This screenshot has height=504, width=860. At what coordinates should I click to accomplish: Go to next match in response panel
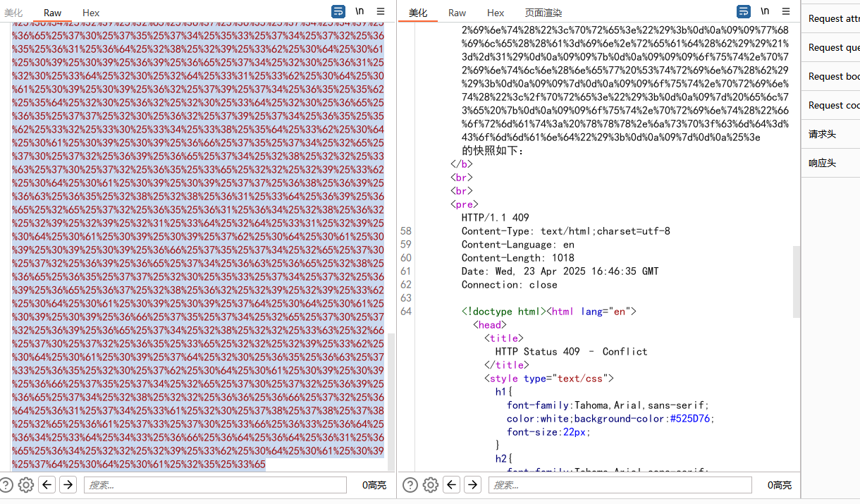pyautogui.click(x=472, y=485)
